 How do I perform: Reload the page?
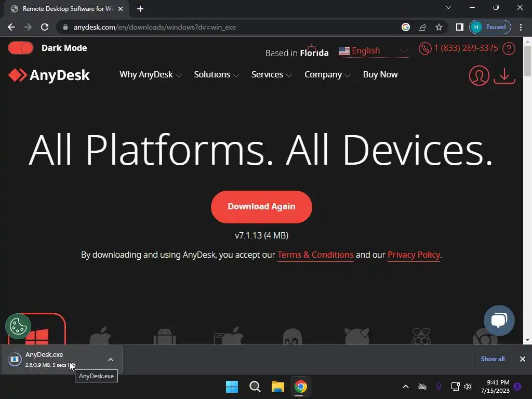(x=45, y=27)
